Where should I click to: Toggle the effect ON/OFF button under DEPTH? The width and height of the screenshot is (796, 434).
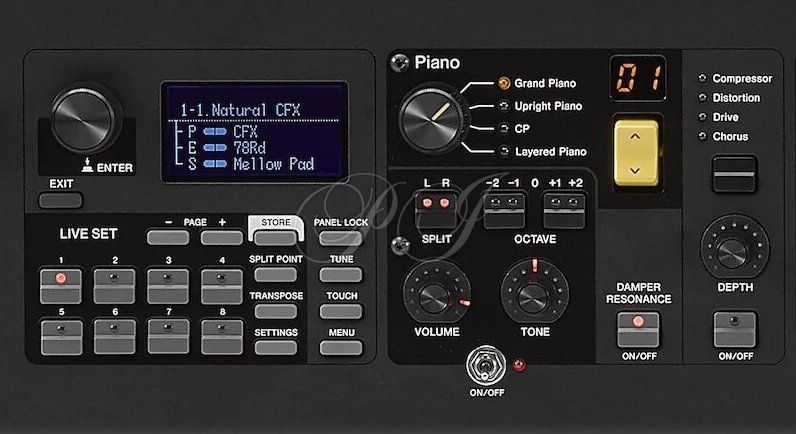735,330
